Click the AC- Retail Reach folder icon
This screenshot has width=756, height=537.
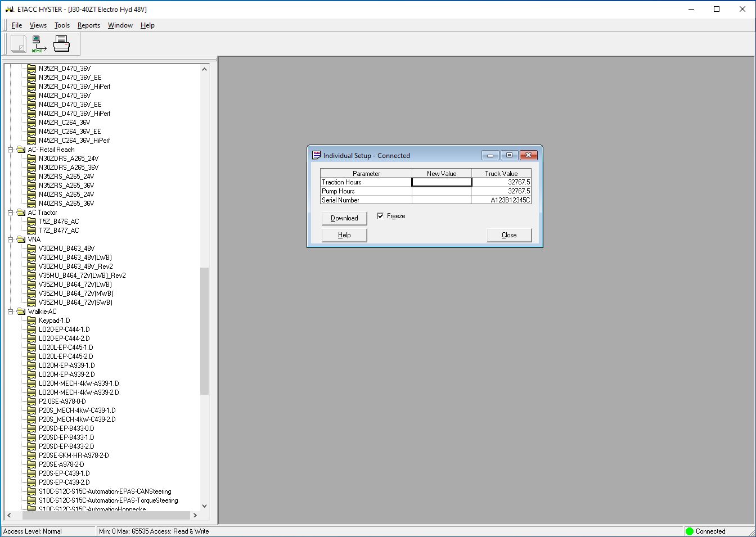point(21,150)
